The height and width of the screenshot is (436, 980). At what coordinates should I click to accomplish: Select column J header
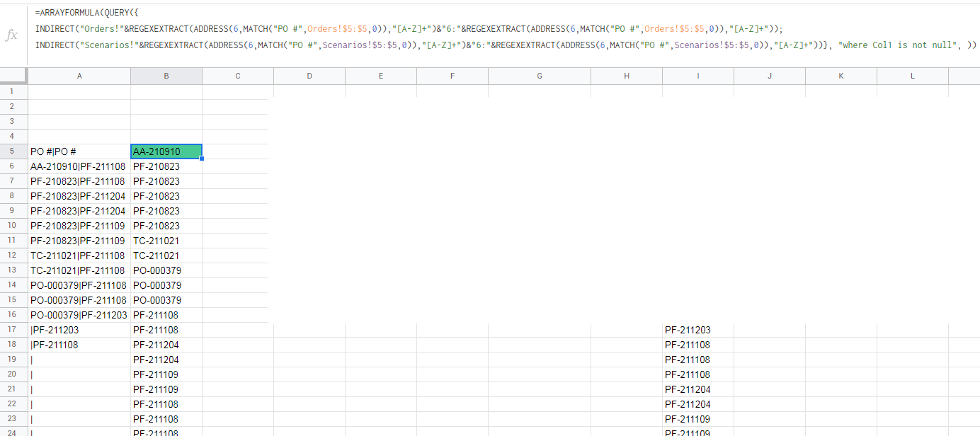click(x=770, y=76)
